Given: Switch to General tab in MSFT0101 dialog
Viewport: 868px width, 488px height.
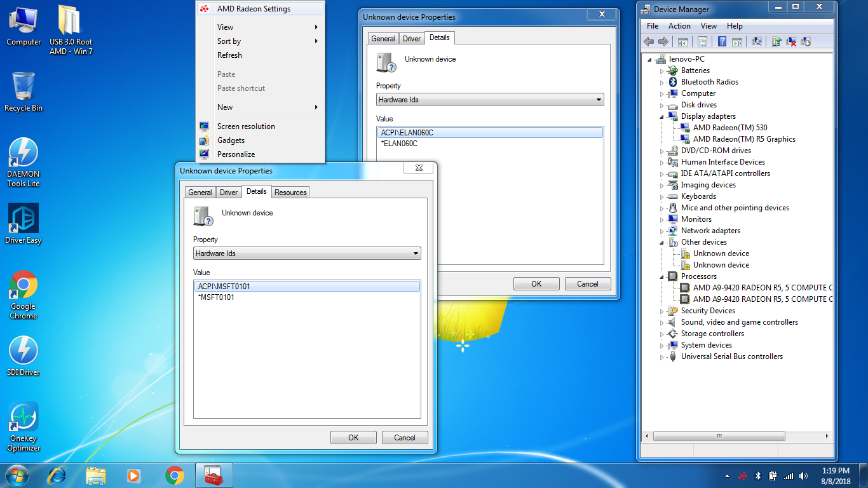Looking at the screenshot, I should coord(200,193).
